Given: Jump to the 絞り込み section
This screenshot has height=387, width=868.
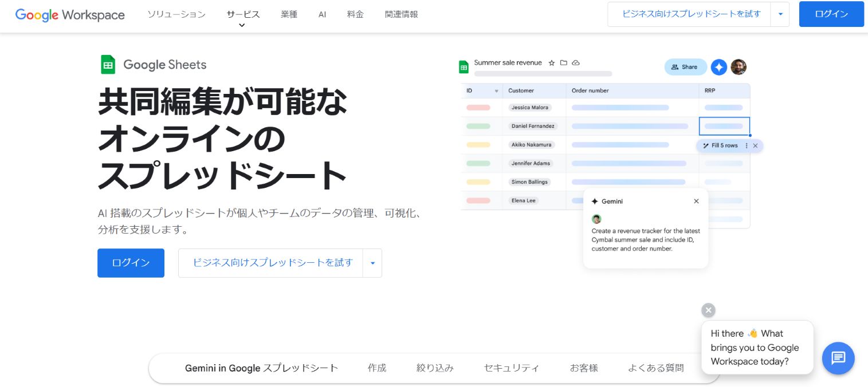Looking at the screenshot, I should point(435,368).
